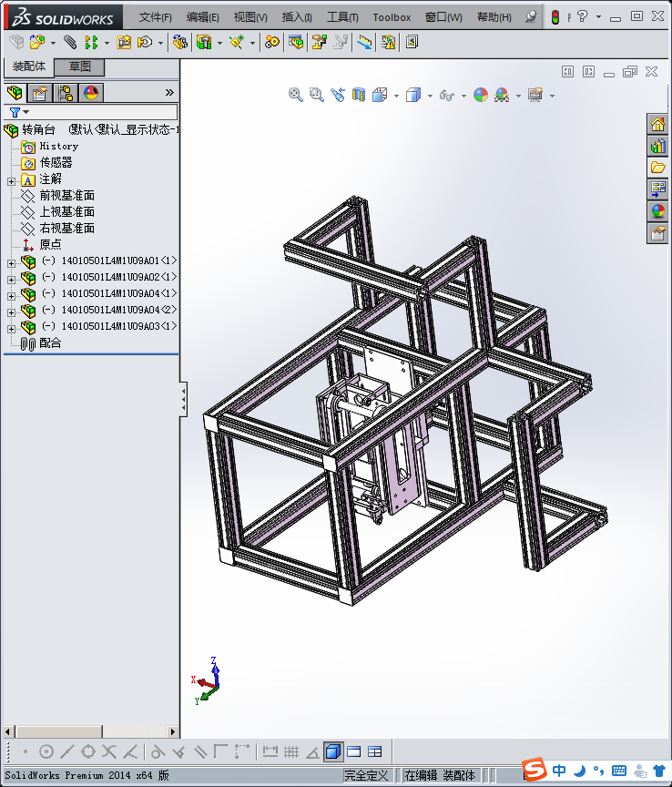Expand the 注解 folder
Screen dimensions: 672x787
click(x=11, y=181)
